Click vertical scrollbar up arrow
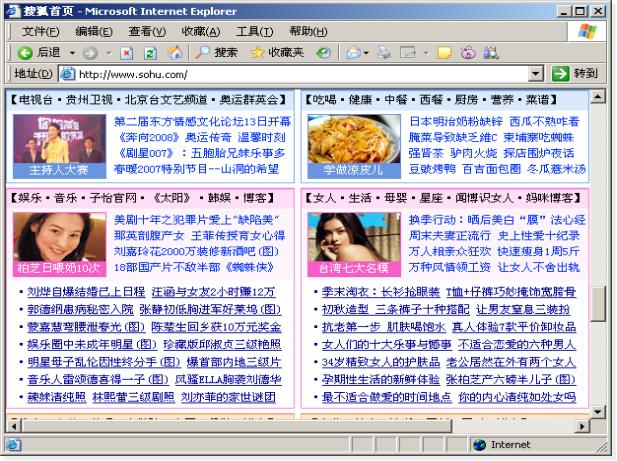The height and width of the screenshot is (461, 617). pos(598,96)
